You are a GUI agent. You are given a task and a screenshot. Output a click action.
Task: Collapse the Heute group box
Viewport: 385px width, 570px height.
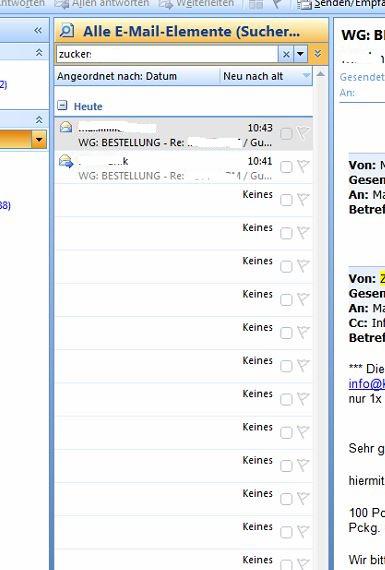pyautogui.click(x=63, y=105)
